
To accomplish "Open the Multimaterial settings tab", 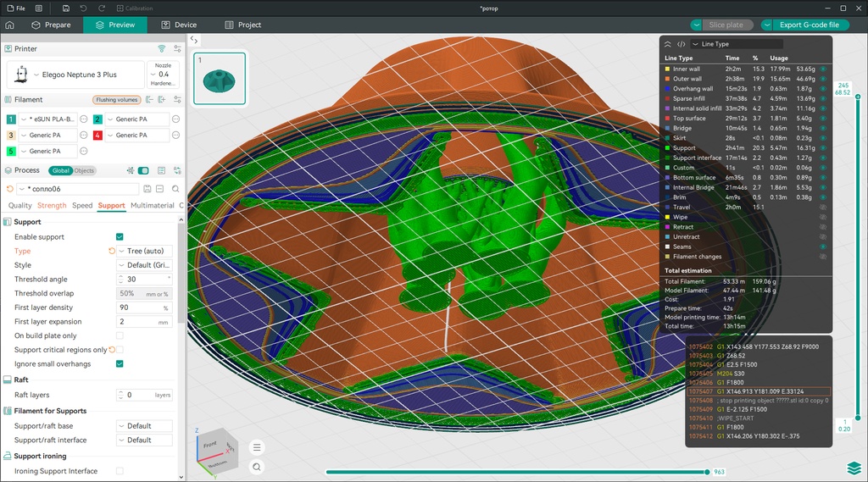I will [153, 205].
